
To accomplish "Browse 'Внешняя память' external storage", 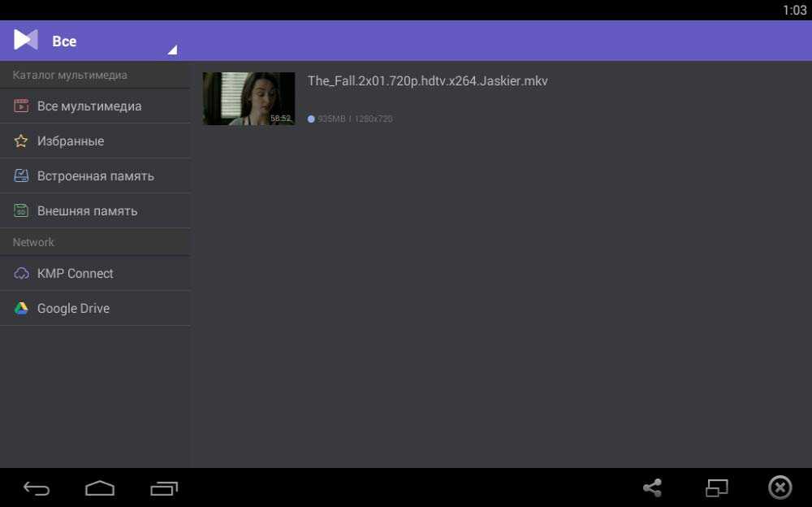I will [x=95, y=210].
